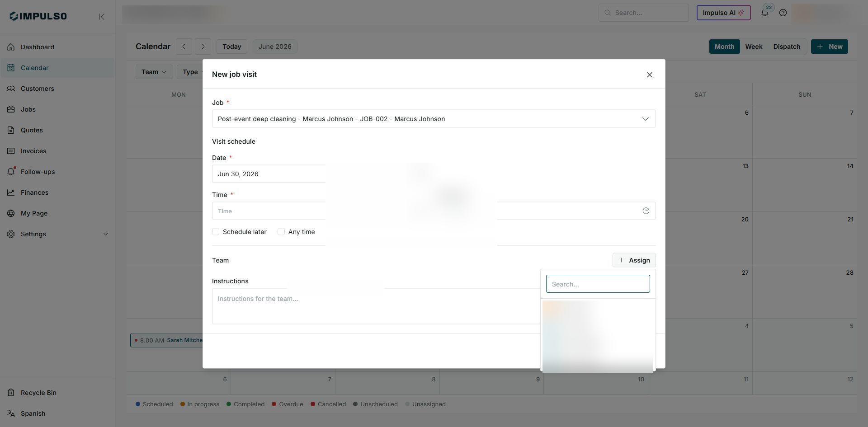
Task: Open the help question mark icon
Action: pos(783,13)
